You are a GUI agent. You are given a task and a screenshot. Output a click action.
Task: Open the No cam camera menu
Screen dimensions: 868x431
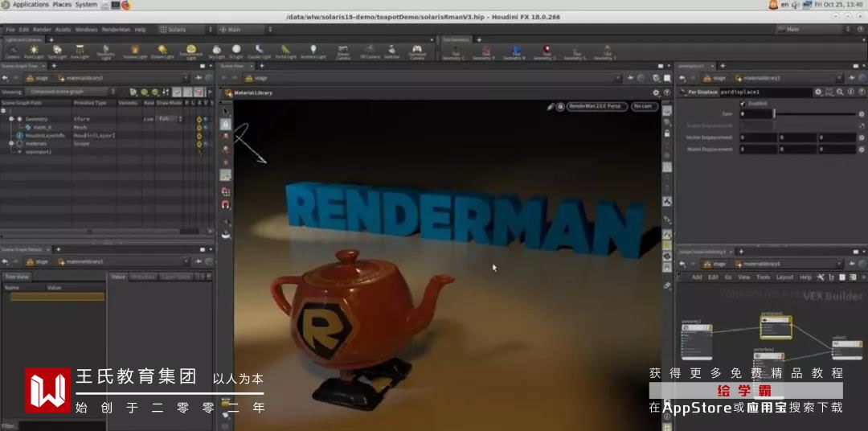point(645,106)
